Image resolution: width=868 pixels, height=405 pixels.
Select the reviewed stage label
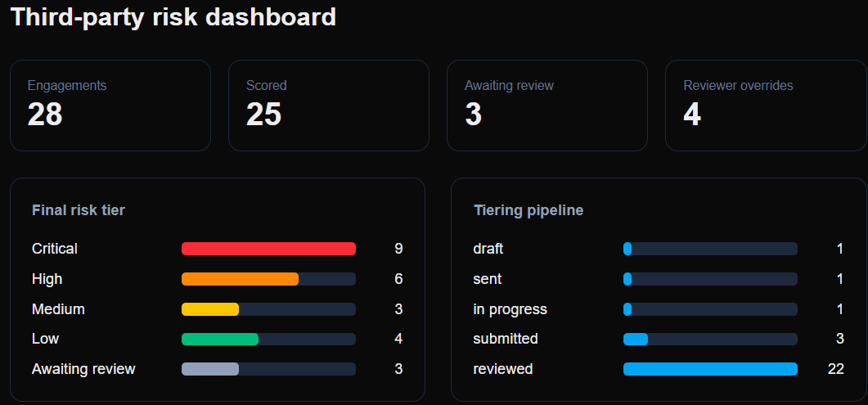point(502,369)
